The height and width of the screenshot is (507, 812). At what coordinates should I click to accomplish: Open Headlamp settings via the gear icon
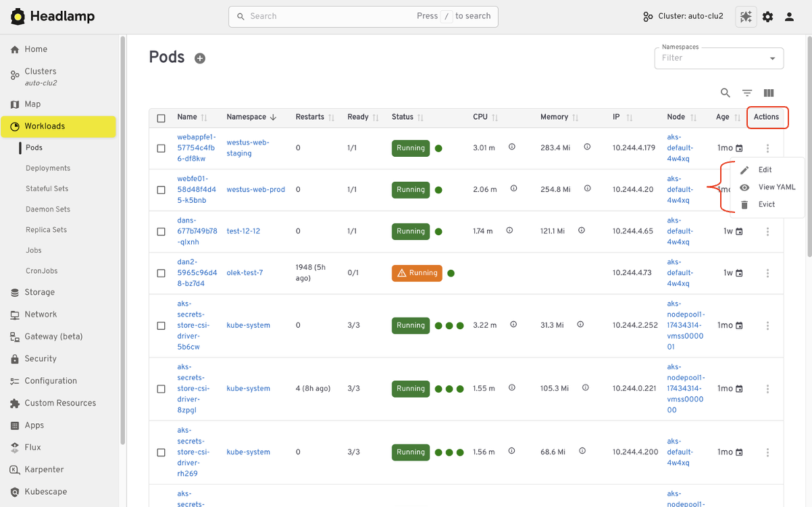(x=767, y=16)
